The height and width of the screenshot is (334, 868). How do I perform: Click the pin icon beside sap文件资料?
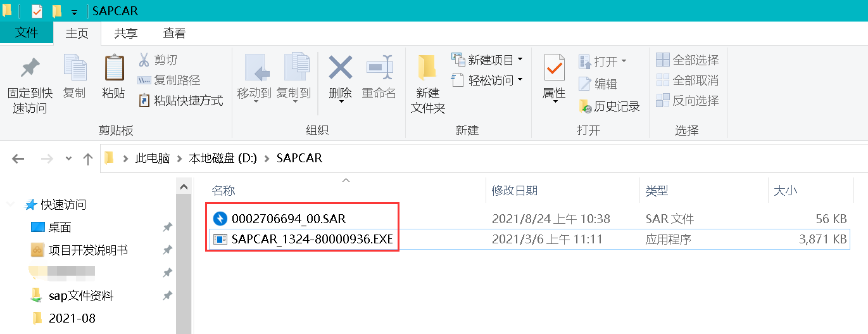click(x=168, y=296)
